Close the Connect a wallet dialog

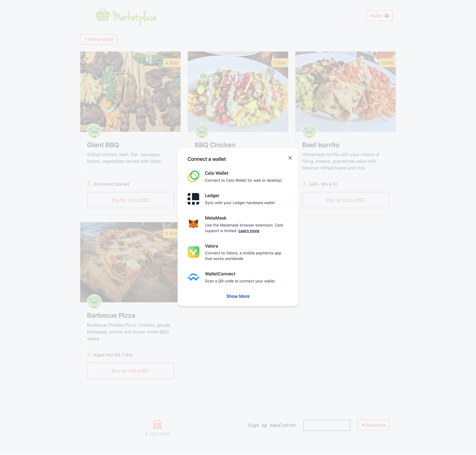(x=290, y=158)
